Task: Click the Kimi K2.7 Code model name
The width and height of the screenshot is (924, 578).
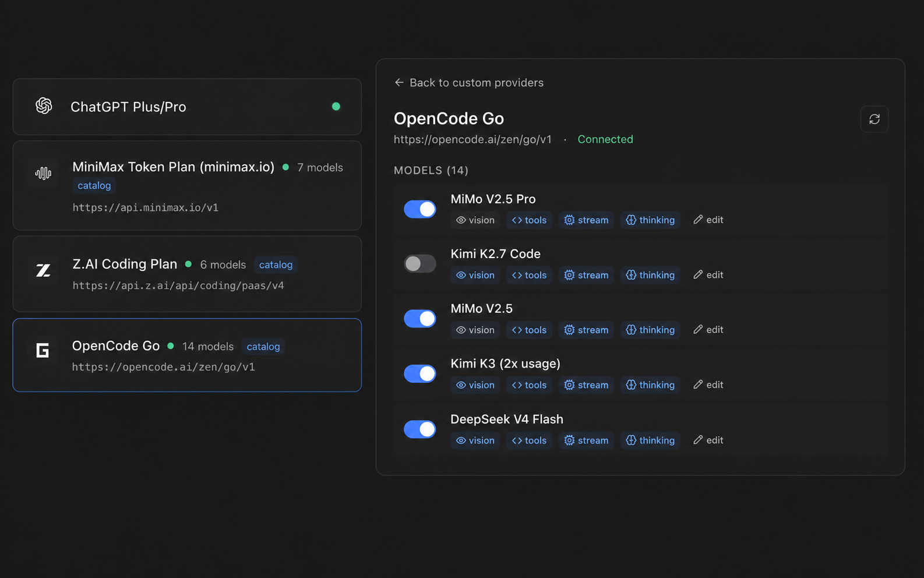Action: point(496,253)
